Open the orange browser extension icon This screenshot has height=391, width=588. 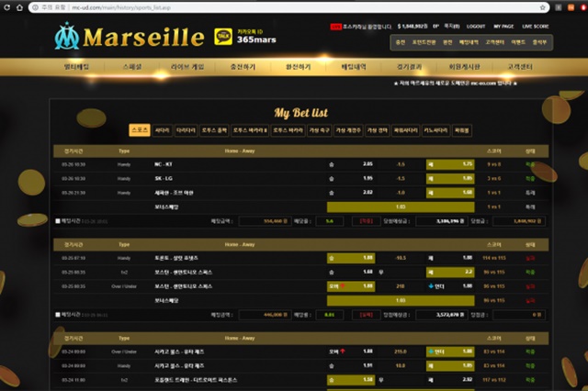[x=571, y=7]
